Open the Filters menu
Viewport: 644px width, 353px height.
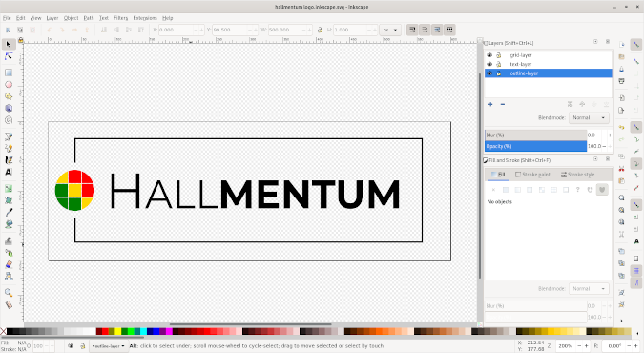pos(121,18)
